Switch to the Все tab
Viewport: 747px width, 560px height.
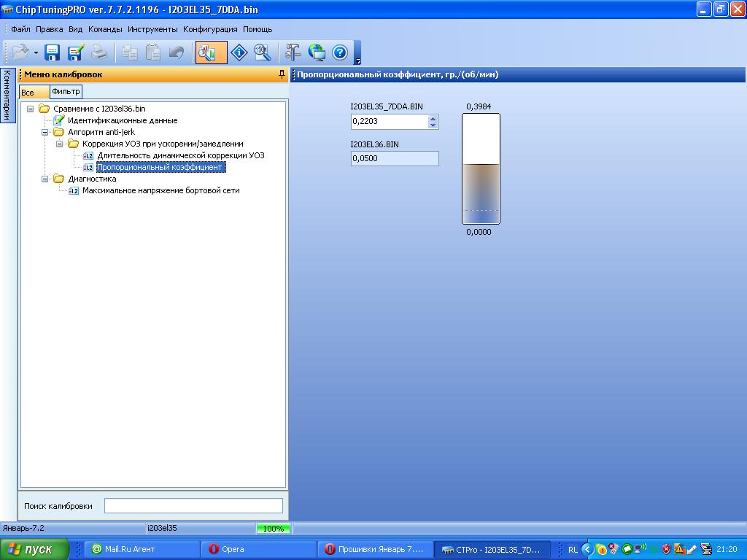point(34,93)
